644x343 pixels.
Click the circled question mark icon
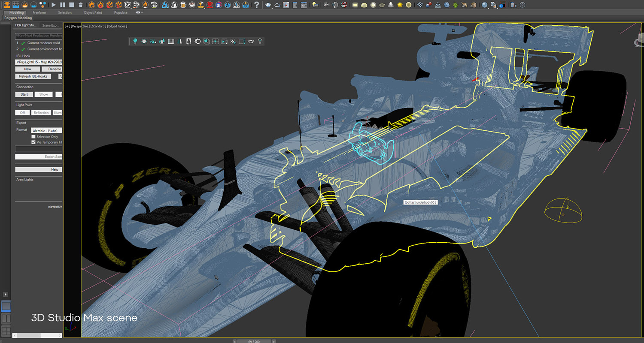pos(522,5)
